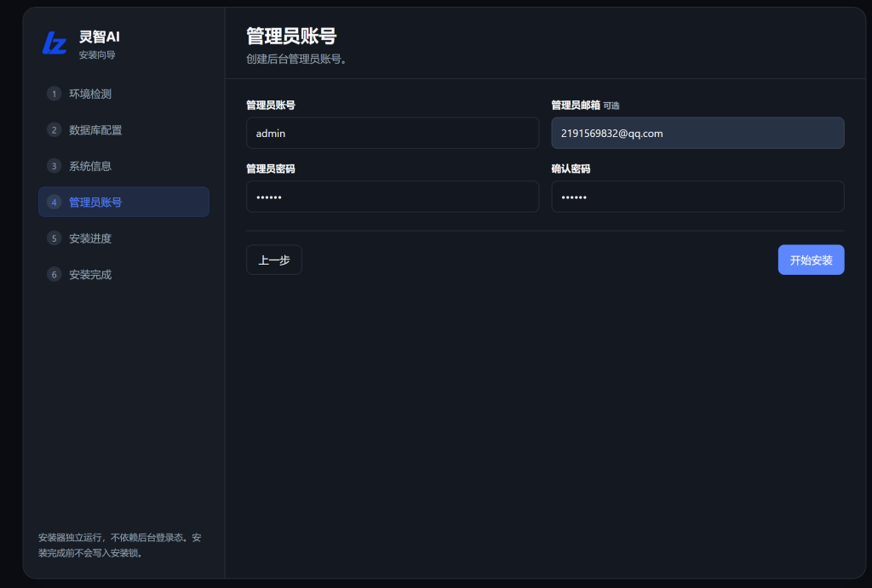872x588 pixels.
Task: Click the step number 5 badge
Action: pos(54,238)
